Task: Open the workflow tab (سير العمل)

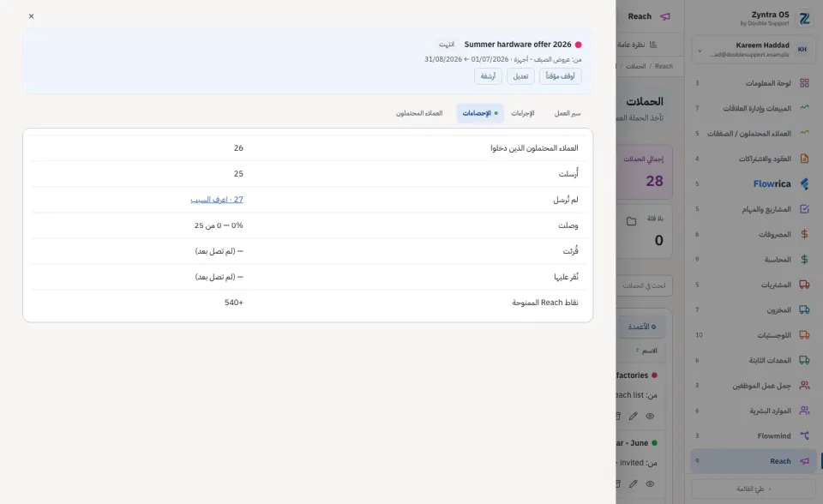Action: 568,113
